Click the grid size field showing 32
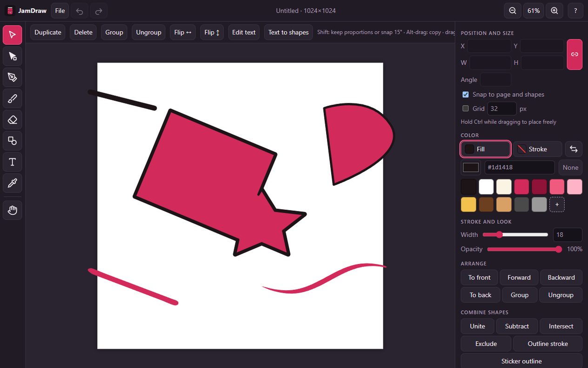 pyautogui.click(x=502, y=109)
